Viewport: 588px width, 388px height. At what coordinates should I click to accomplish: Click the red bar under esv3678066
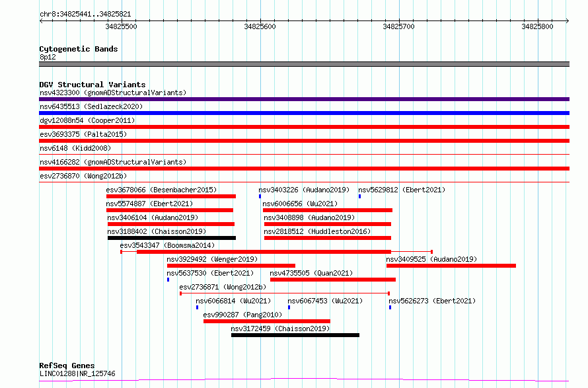[171, 196]
